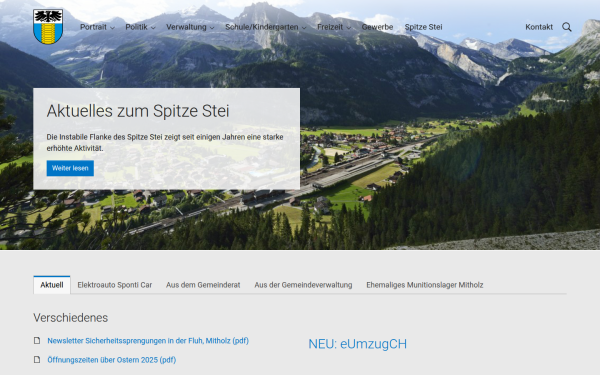Screen dimensions: 600x375
Task: Open Newsletter Sicherheitssprengungen in der Fluh pdf
Action: point(148,341)
